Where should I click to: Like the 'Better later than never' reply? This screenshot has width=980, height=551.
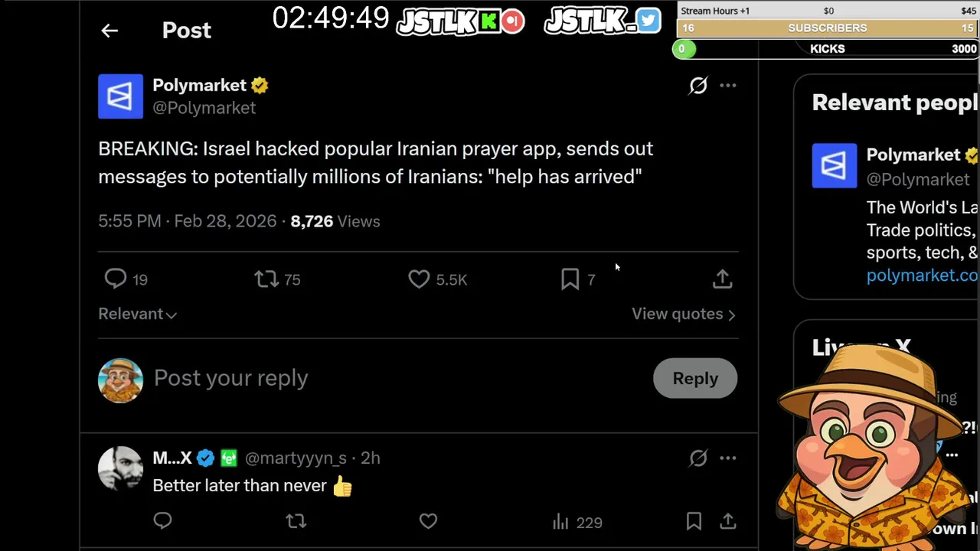click(428, 522)
